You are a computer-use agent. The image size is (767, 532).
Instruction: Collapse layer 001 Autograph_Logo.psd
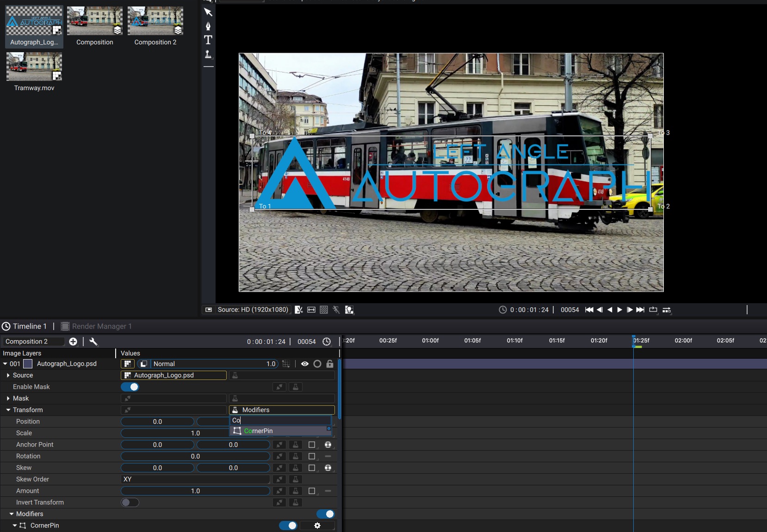(5, 364)
